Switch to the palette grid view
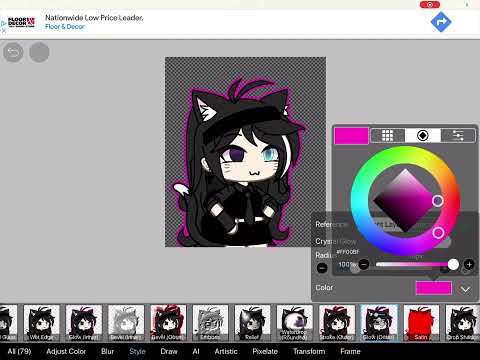Image resolution: width=480 pixels, height=360 pixels. coord(387,135)
